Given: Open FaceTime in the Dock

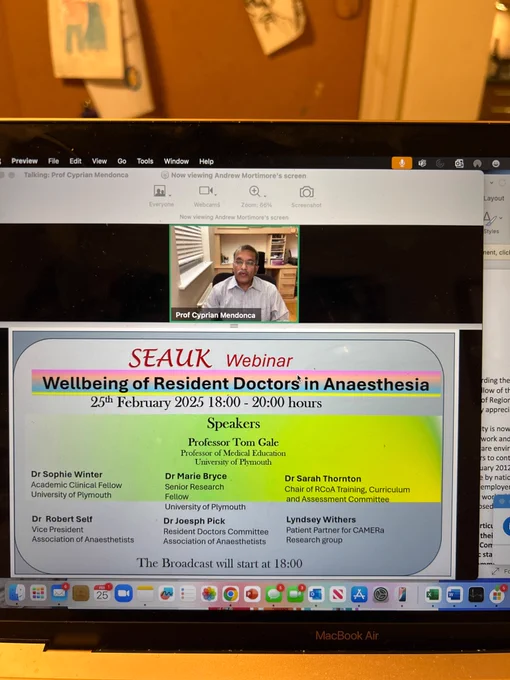Looking at the screenshot, I should point(295,594).
